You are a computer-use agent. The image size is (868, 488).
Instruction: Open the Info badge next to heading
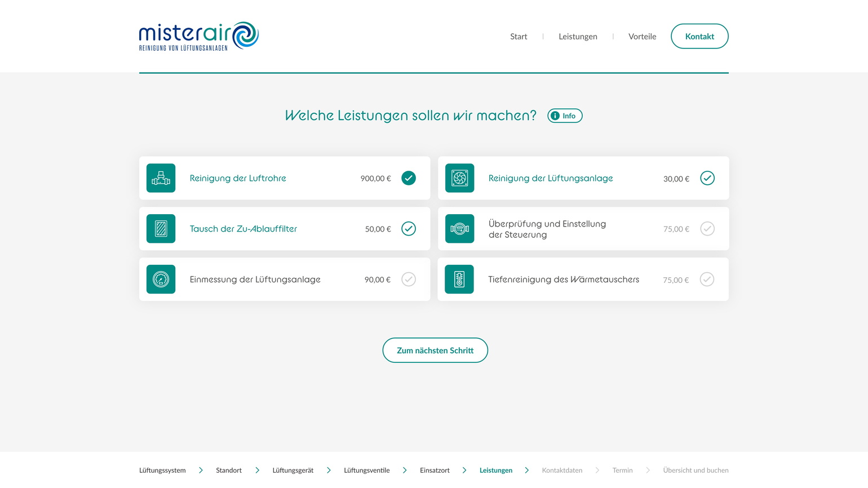tap(565, 116)
